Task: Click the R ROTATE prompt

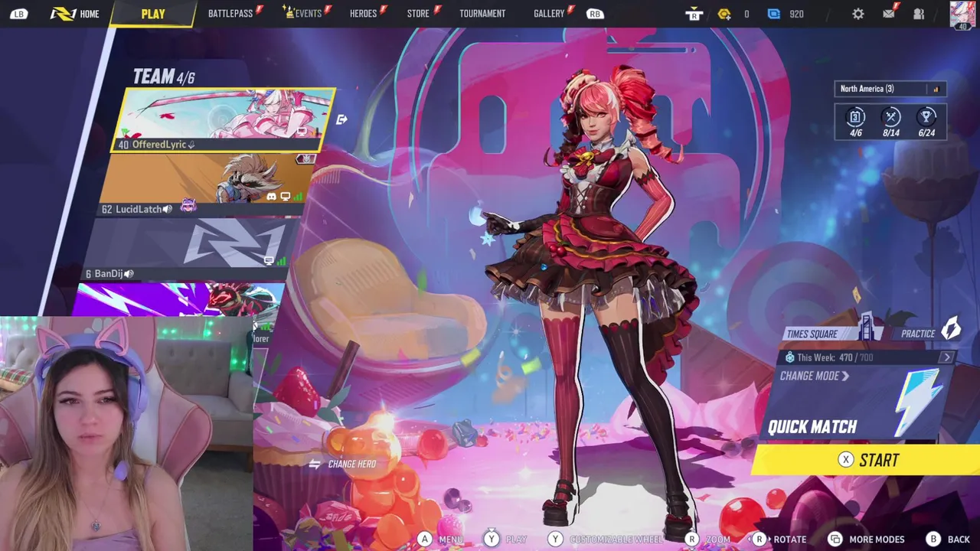Action: 779,540
